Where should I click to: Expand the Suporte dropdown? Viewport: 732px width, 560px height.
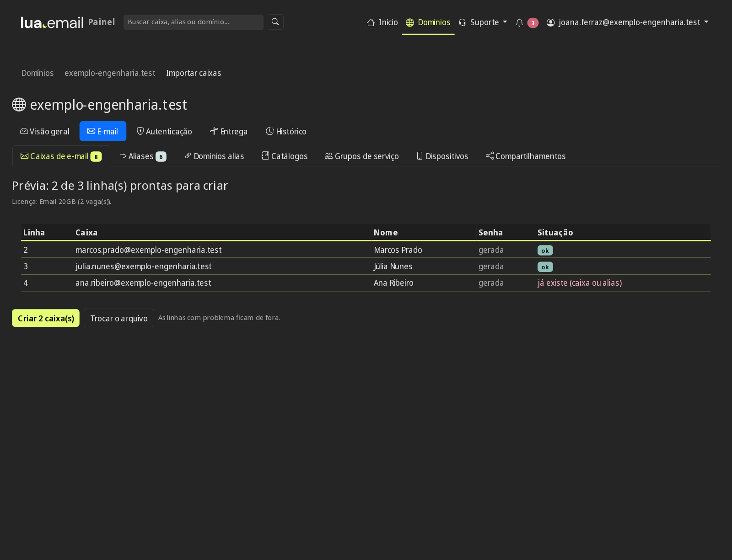[x=483, y=22]
